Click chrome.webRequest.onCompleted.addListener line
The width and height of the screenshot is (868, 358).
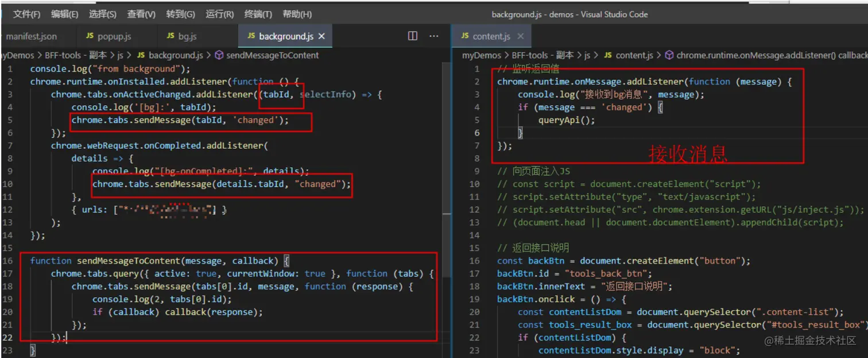pyautogui.click(x=160, y=145)
